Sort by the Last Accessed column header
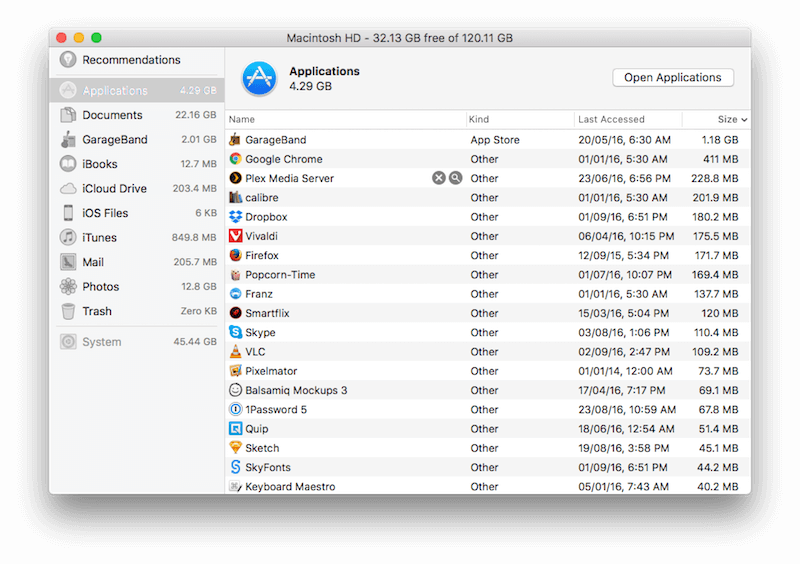 click(x=611, y=120)
